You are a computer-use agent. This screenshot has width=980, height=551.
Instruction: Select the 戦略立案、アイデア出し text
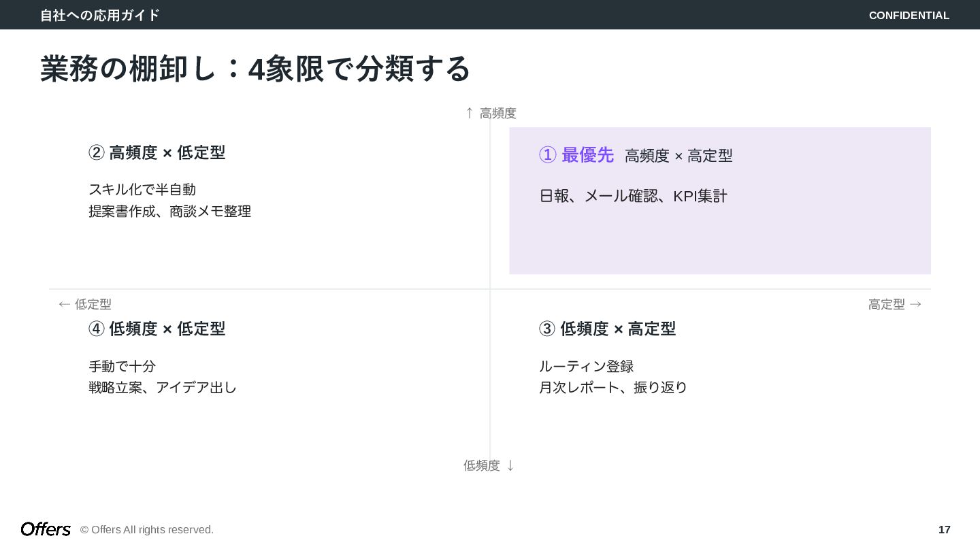click(x=163, y=387)
